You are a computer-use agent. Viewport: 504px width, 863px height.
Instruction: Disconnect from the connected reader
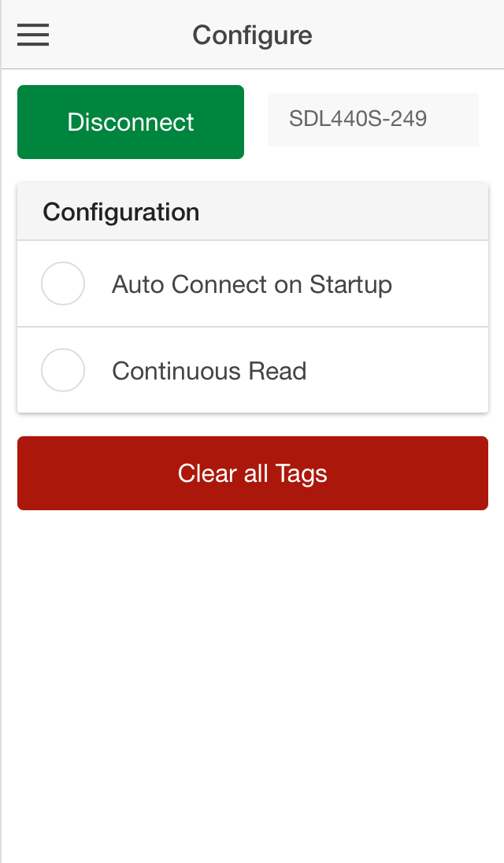(131, 122)
